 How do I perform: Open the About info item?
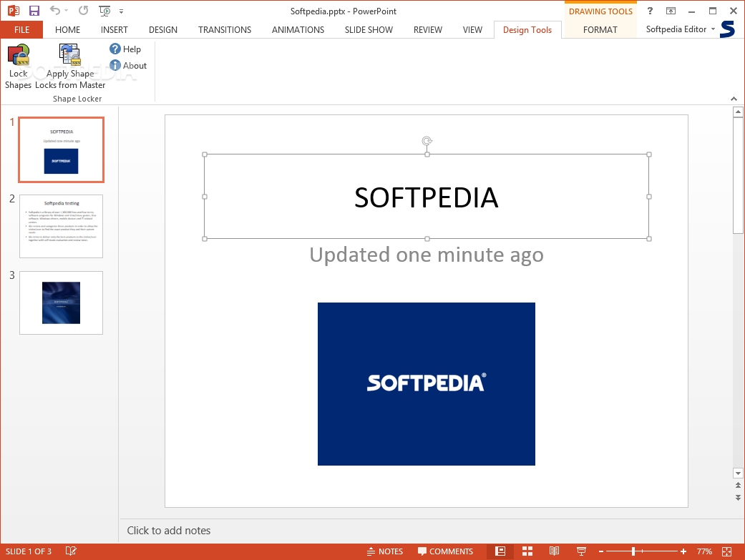128,66
